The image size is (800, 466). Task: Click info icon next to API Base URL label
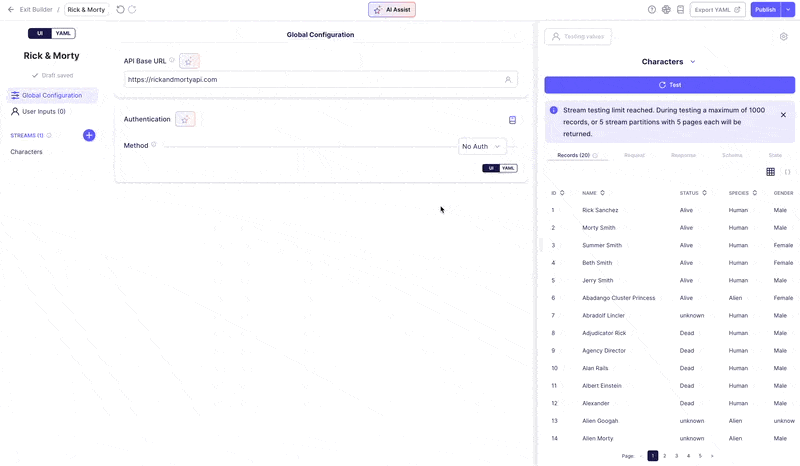tap(172, 60)
